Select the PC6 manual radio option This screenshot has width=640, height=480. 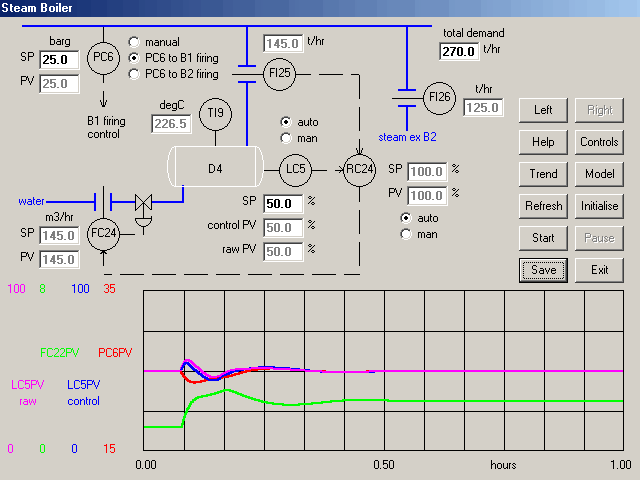pos(135,43)
